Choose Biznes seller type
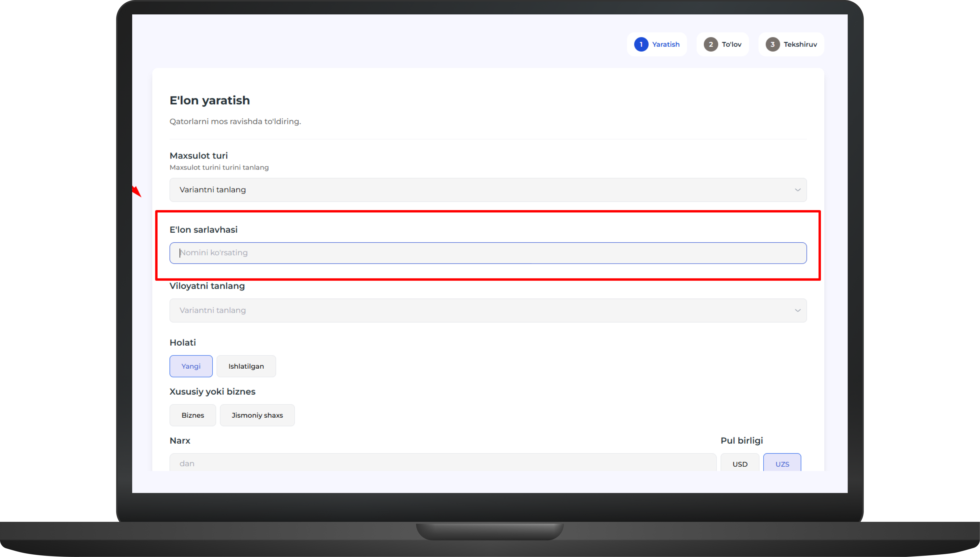The image size is (980, 557). tap(193, 415)
